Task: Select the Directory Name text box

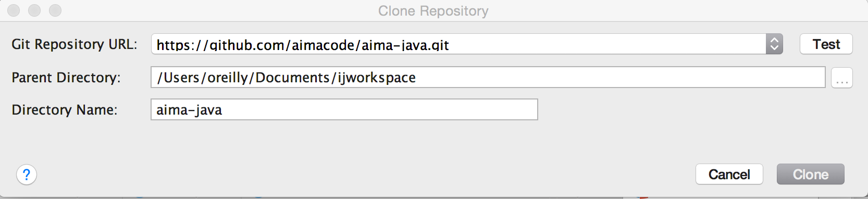Action: click(344, 110)
